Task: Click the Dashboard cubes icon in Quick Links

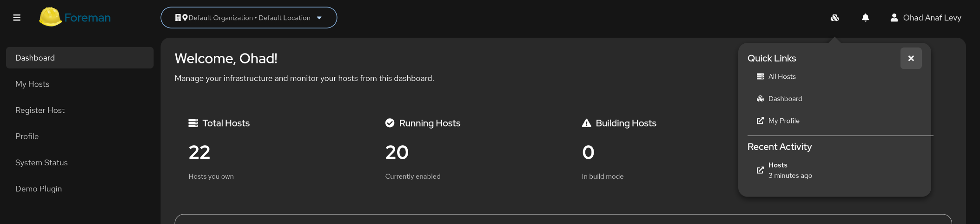Action: (x=760, y=99)
